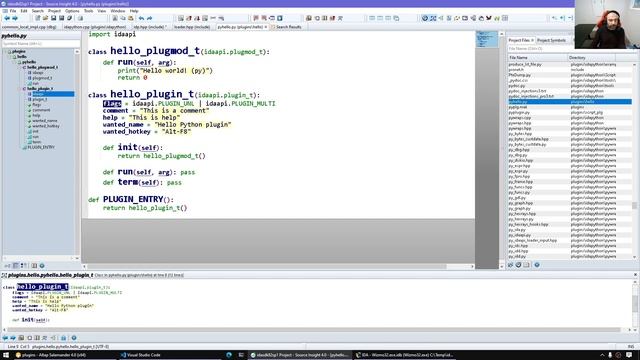The width and height of the screenshot is (640, 360).
Task: Open the Search Results tab
Action: pyautogui.click(x=286, y=27)
